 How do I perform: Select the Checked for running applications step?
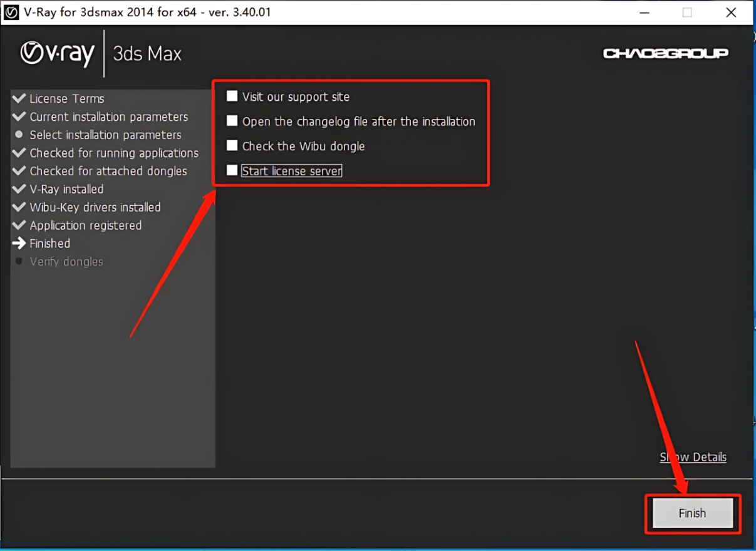point(113,153)
